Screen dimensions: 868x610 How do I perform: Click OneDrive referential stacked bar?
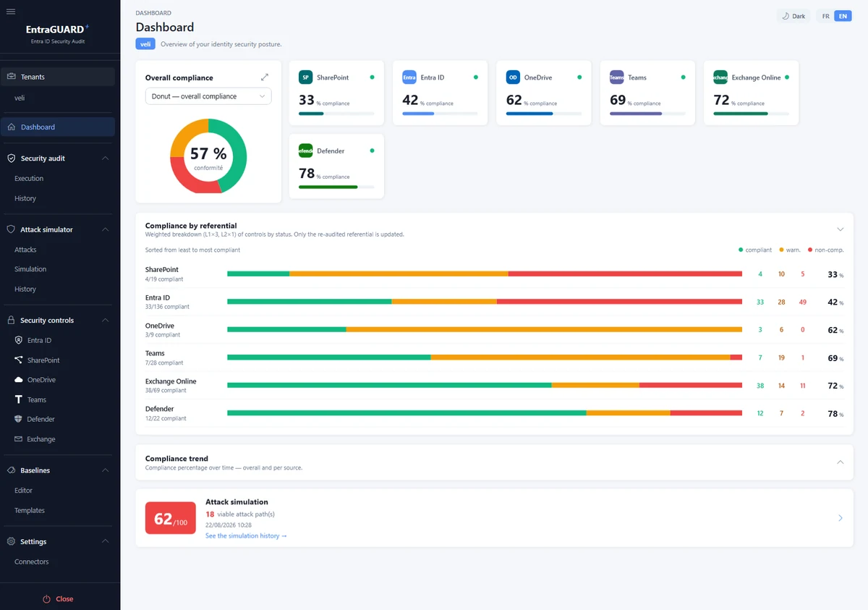pyautogui.click(x=485, y=330)
